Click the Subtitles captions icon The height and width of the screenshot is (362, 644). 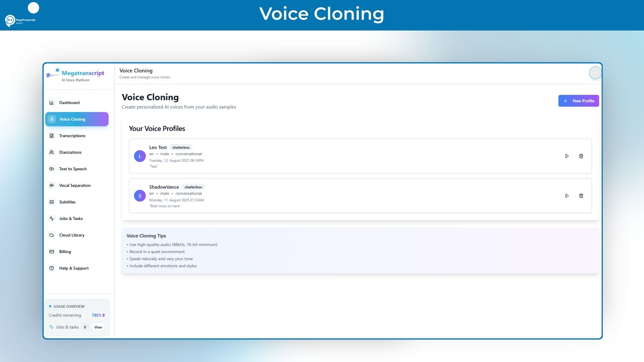coord(52,202)
